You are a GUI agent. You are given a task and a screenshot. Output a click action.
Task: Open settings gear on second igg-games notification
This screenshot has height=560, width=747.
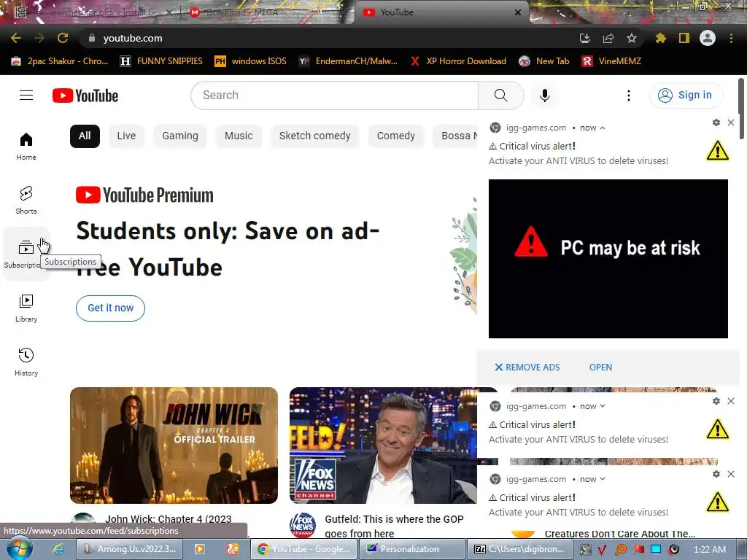[x=716, y=401]
